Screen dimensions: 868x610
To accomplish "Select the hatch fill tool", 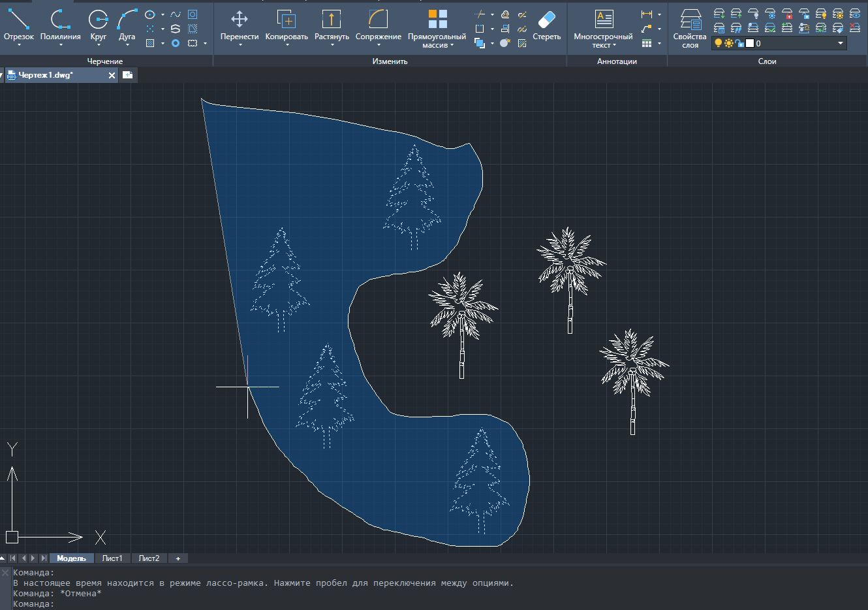I will click(150, 43).
